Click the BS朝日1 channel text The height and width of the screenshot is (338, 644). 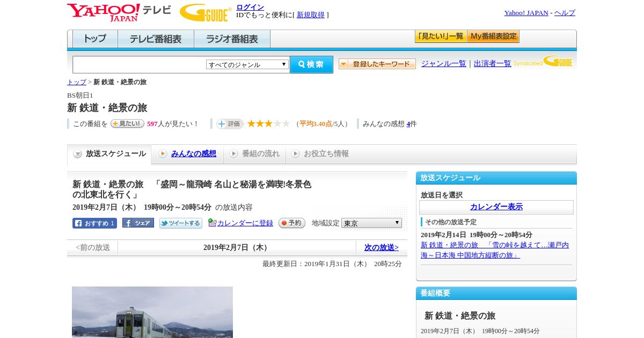pyautogui.click(x=80, y=95)
